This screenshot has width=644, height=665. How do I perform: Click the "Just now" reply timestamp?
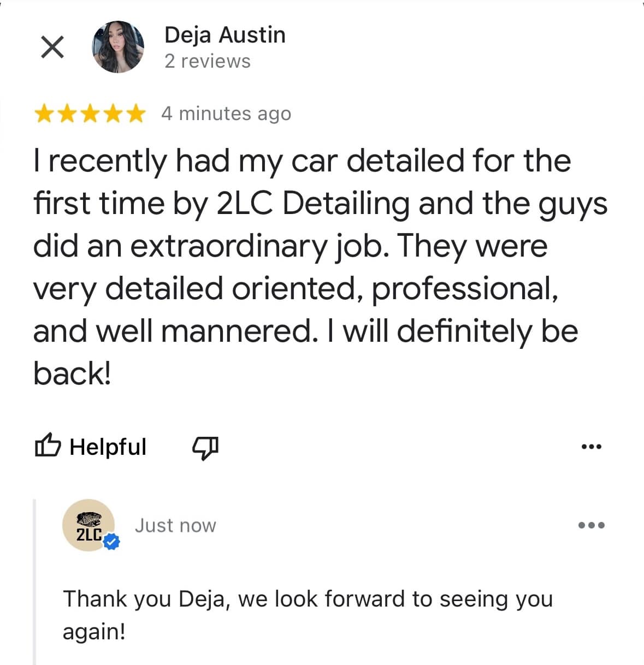tap(175, 525)
